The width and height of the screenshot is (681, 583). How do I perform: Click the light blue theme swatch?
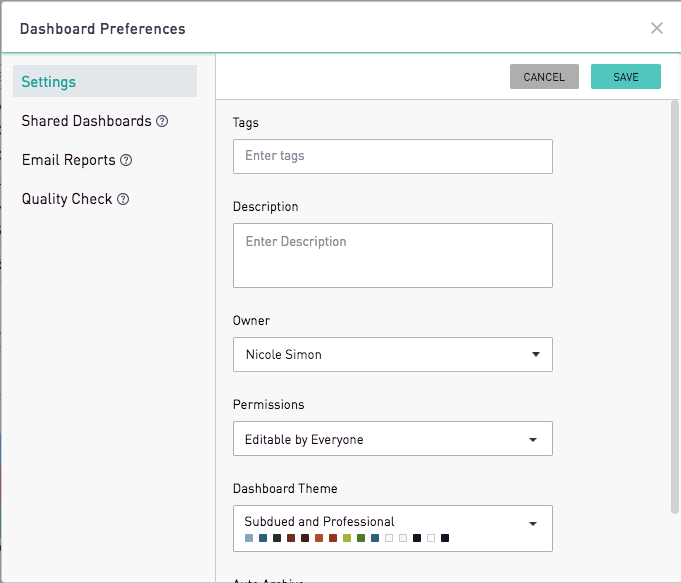point(249,538)
